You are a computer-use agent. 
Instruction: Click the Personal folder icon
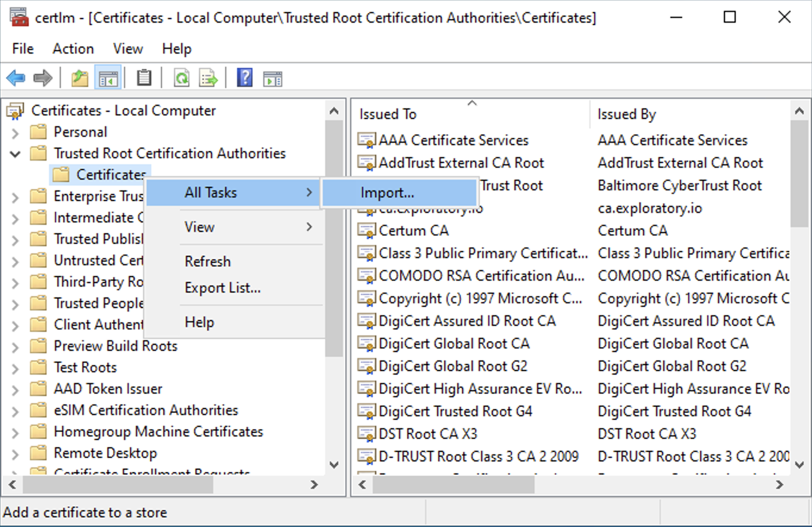(x=39, y=131)
